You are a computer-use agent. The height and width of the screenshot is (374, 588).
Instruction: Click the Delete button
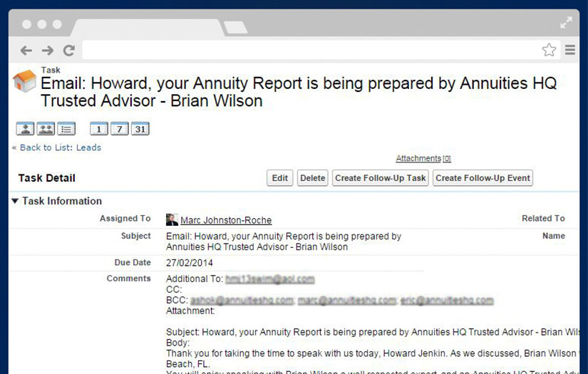[313, 178]
